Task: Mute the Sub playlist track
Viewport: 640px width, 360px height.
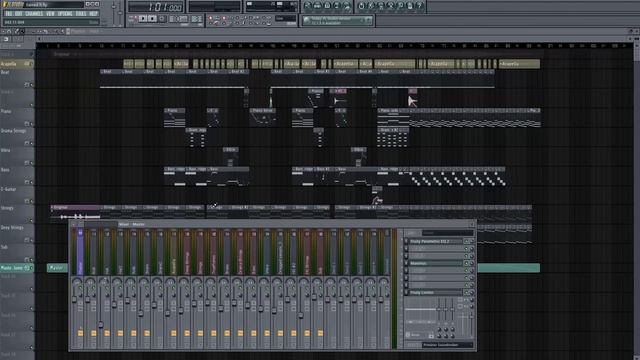Action: [31, 260]
